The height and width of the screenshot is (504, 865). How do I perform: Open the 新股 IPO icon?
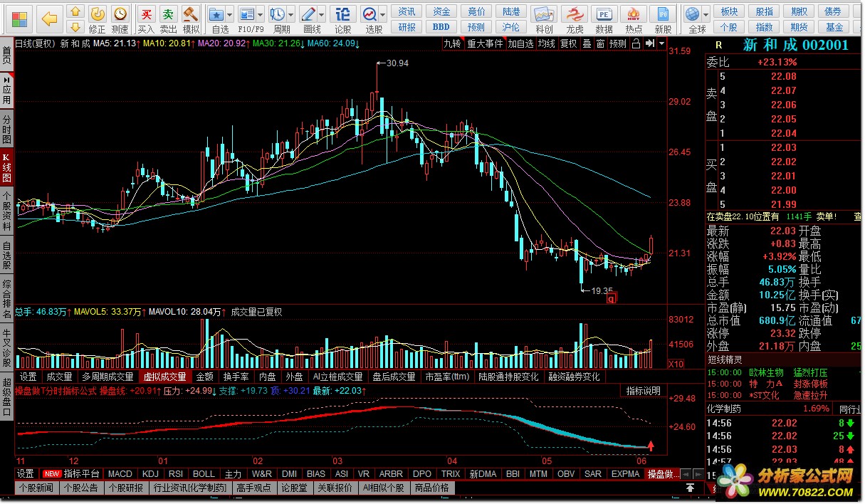(x=663, y=19)
